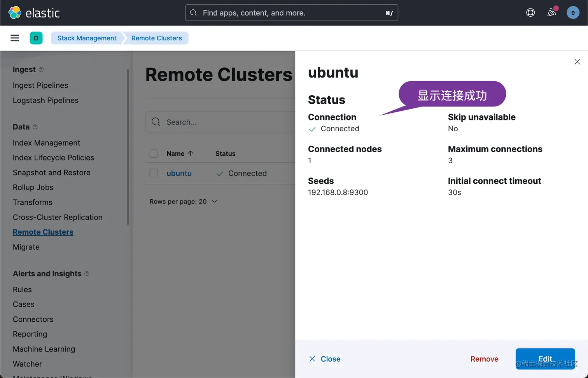The height and width of the screenshot is (378, 588).
Task: Click the seed address 192.168.0.8:9300
Action: coord(338,192)
